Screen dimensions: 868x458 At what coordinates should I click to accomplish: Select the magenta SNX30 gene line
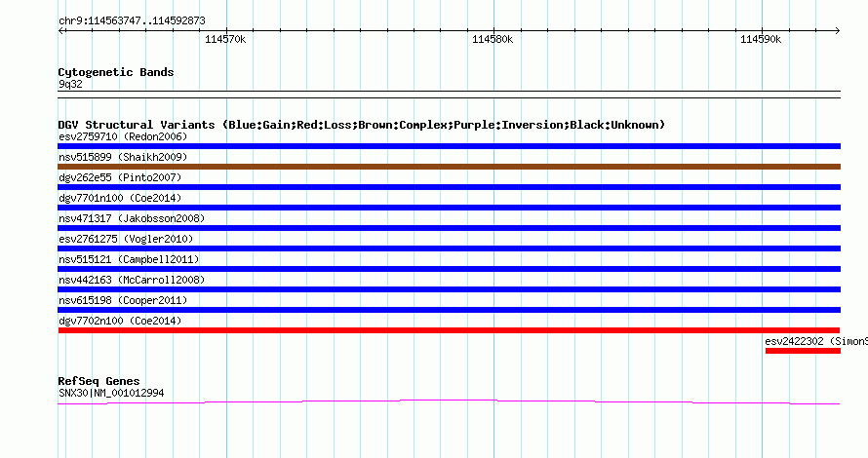click(449, 402)
